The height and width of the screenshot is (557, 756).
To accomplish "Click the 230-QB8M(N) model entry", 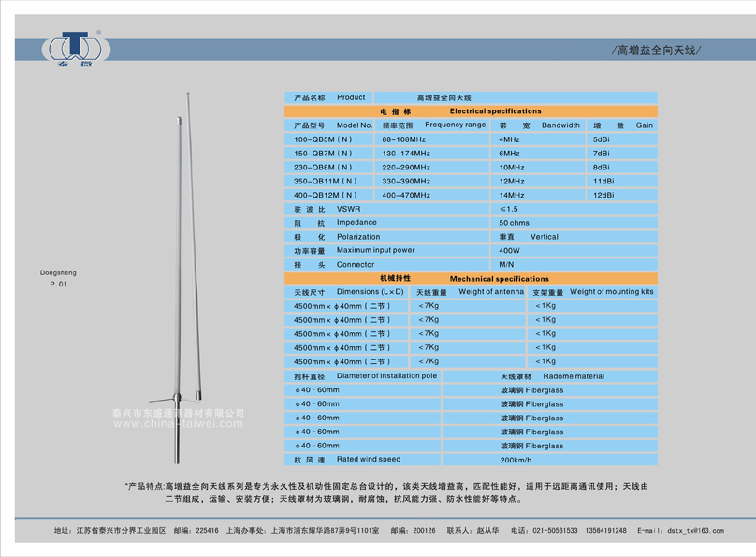I will coord(323,168).
